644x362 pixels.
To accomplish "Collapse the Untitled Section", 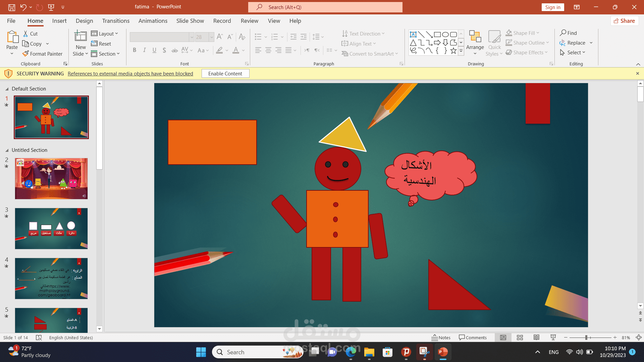I will coord(7,150).
